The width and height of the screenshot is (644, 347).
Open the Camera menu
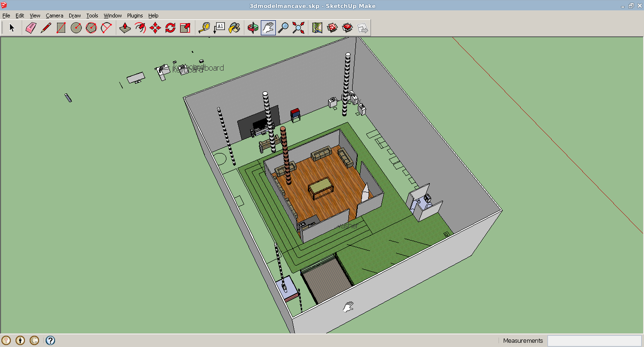[55, 16]
